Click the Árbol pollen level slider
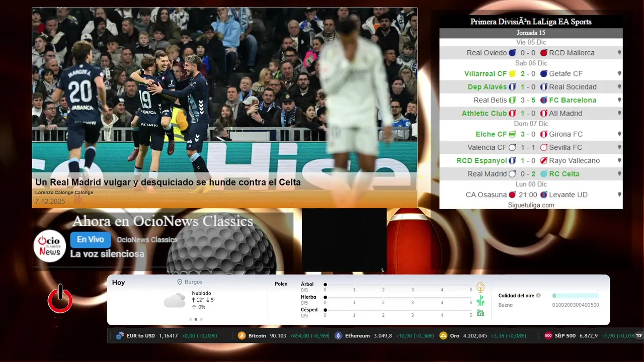The width and height of the screenshot is (644, 362). pos(398,285)
